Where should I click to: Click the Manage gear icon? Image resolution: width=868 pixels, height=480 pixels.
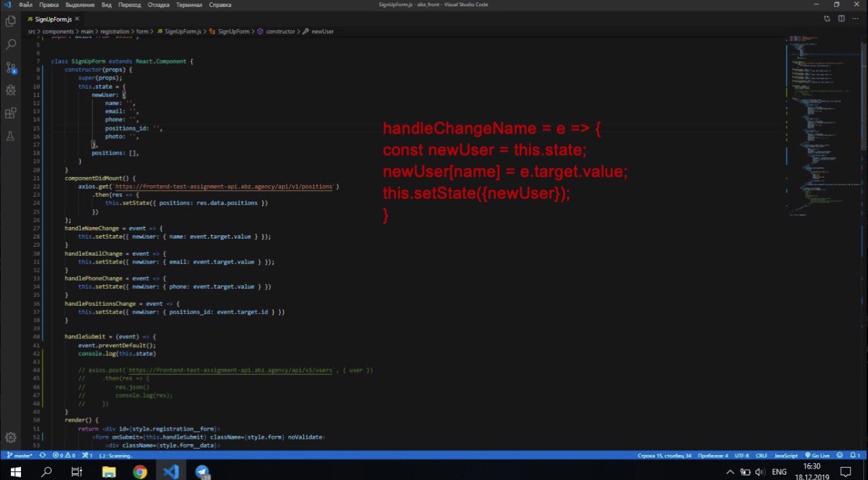11,437
